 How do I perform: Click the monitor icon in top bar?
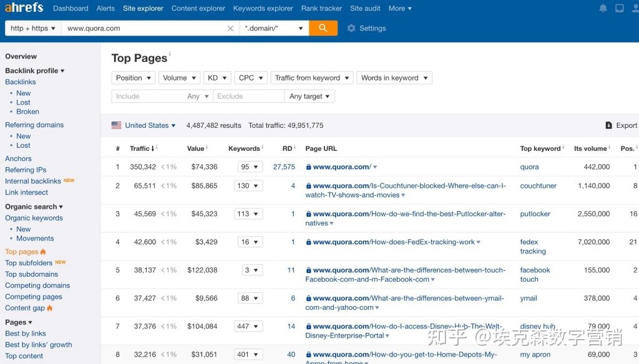(x=620, y=8)
